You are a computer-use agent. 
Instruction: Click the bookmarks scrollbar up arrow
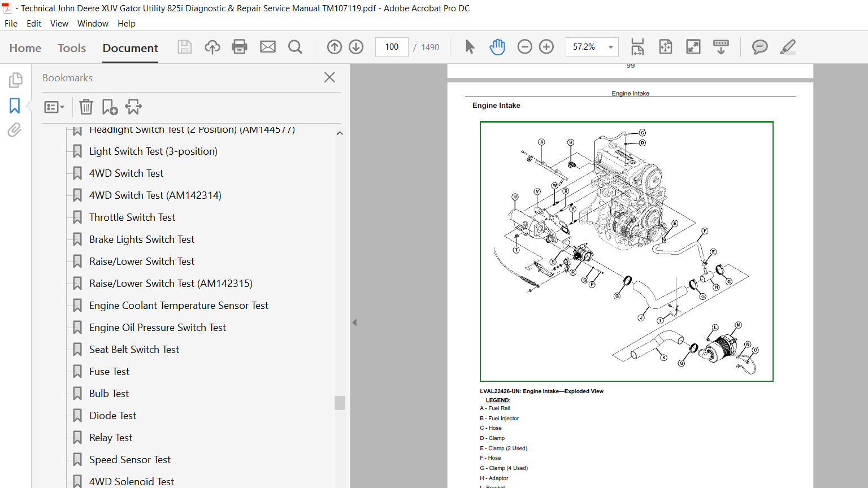coord(340,133)
